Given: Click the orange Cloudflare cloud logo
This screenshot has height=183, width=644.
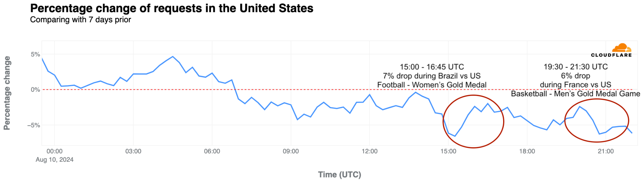Looking at the screenshot, I should 621,48.
